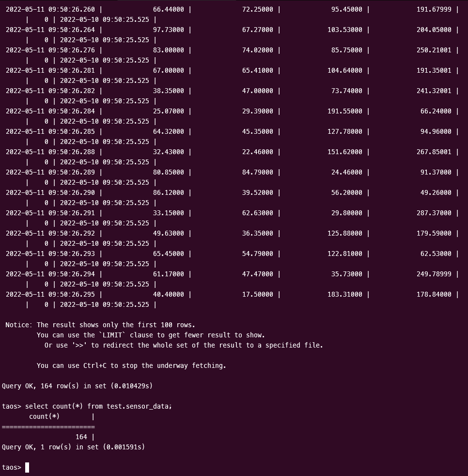Click the 164 value under count(*)

pos(81,437)
